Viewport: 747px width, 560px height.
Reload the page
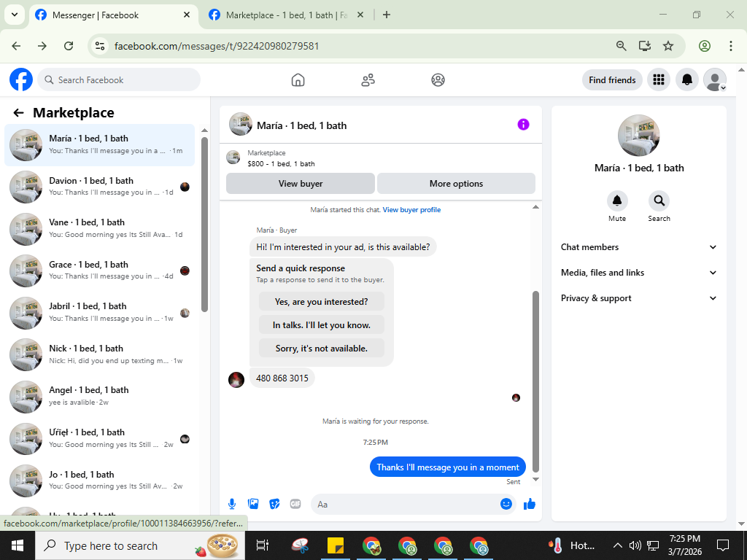tap(69, 46)
